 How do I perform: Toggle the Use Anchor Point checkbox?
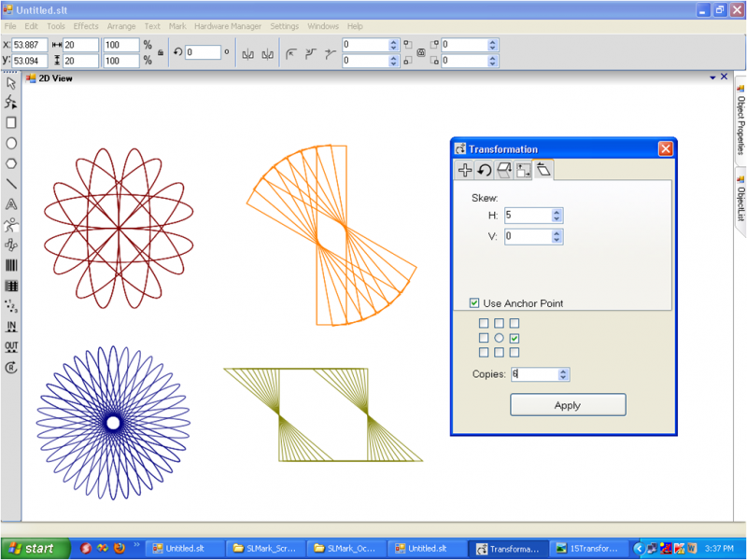475,303
